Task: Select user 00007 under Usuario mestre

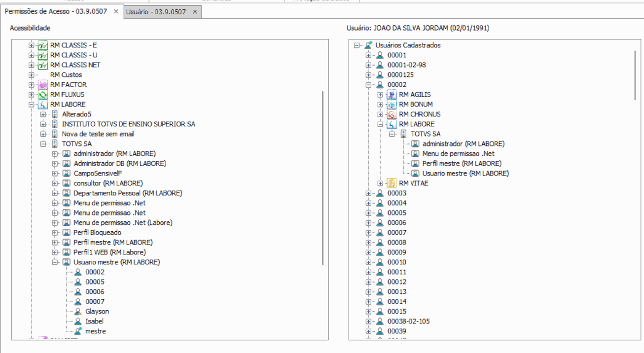Action: (x=95, y=302)
